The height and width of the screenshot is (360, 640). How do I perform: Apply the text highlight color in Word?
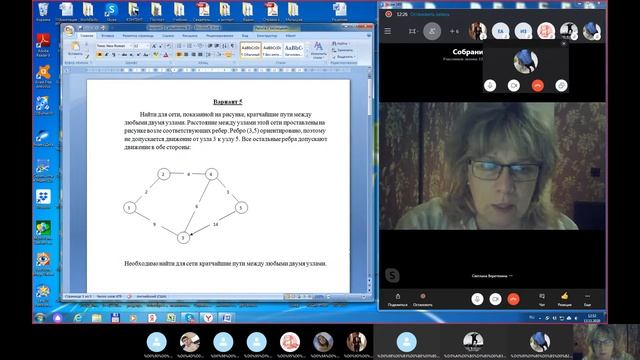(x=156, y=54)
